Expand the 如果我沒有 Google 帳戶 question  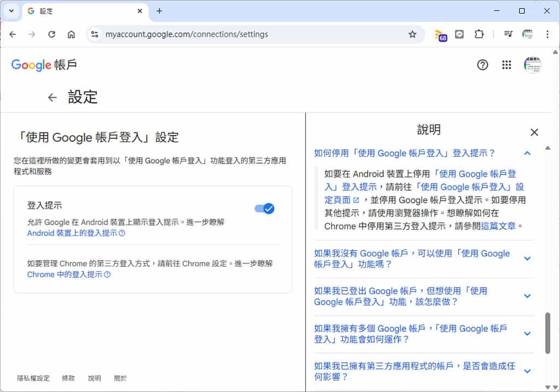(527, 259)
